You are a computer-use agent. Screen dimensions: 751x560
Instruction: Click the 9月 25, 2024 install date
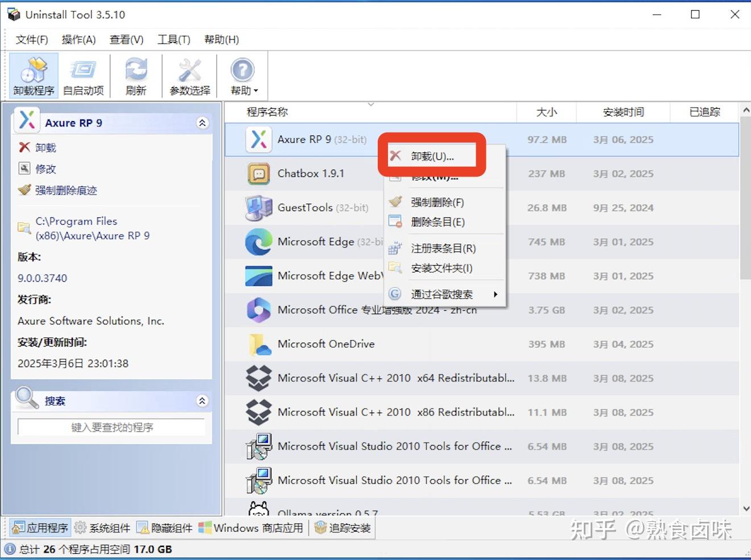click(x=623, y=208)
